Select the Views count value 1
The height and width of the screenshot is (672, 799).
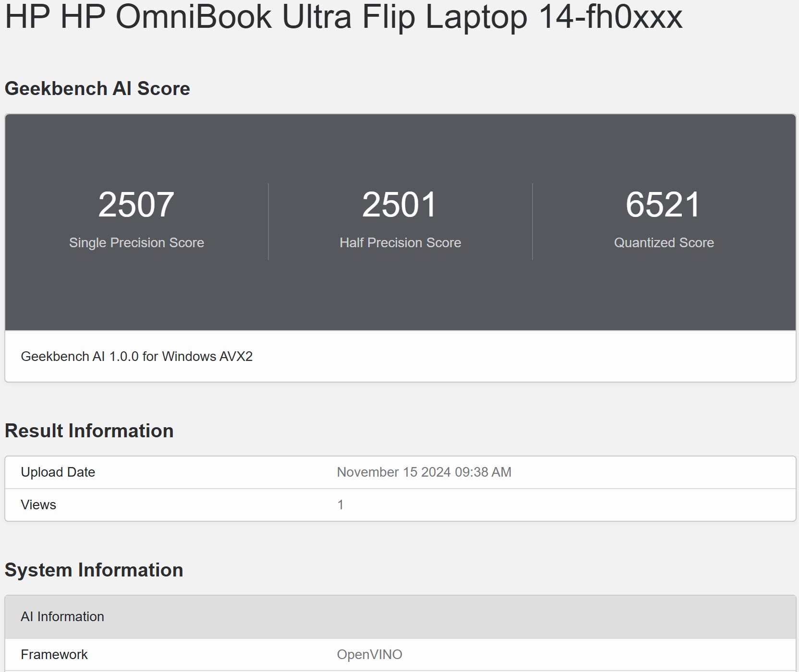tap(340, 505)
